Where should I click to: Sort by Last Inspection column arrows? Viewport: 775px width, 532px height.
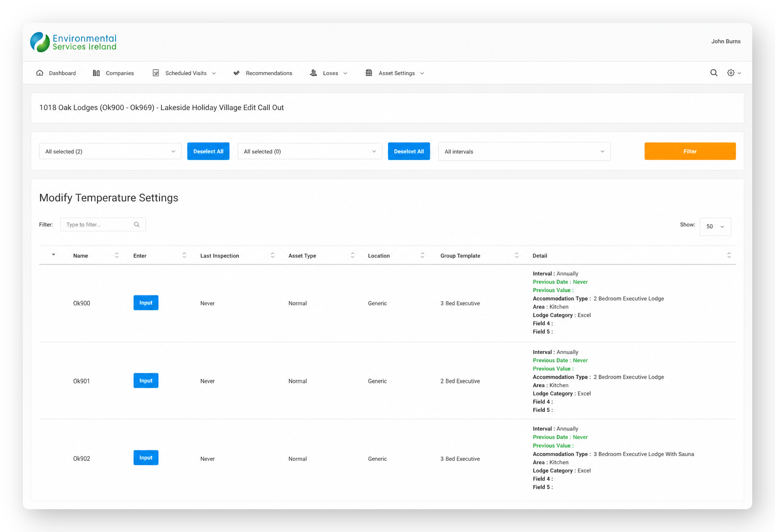(273, 256)
